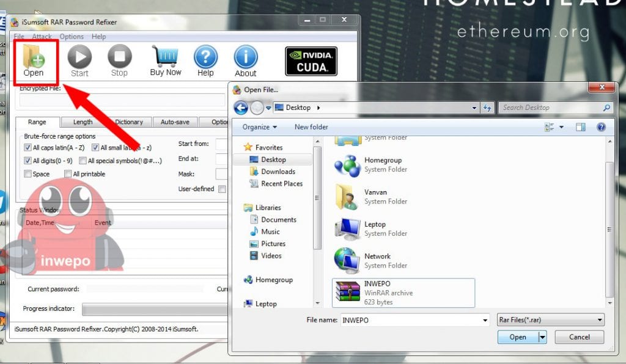The image size is (626, 364).
Task: Toggle All small latin(a - z) checkbox
Action: point(95,148)
